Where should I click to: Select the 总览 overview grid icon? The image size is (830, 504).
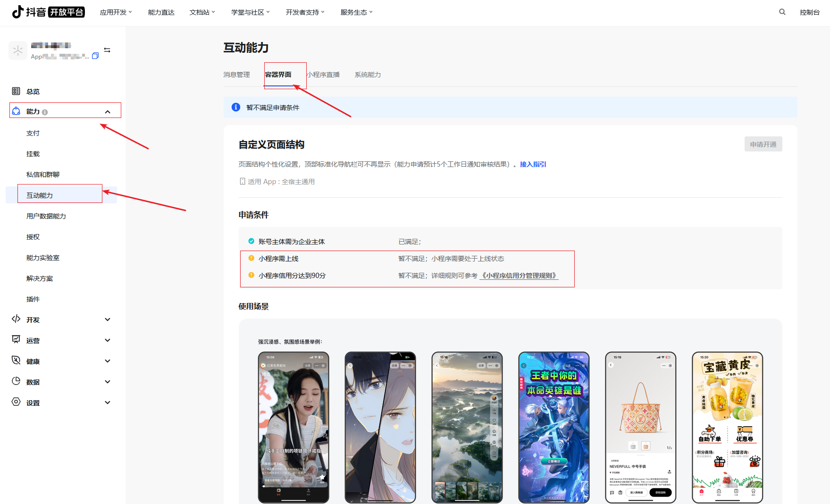click(17, 91)
